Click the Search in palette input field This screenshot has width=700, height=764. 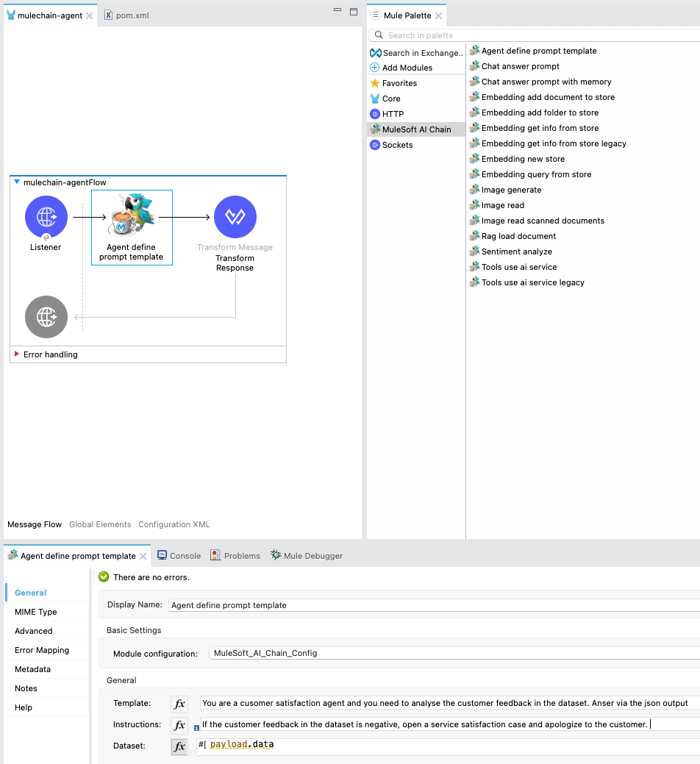(540, 35)
